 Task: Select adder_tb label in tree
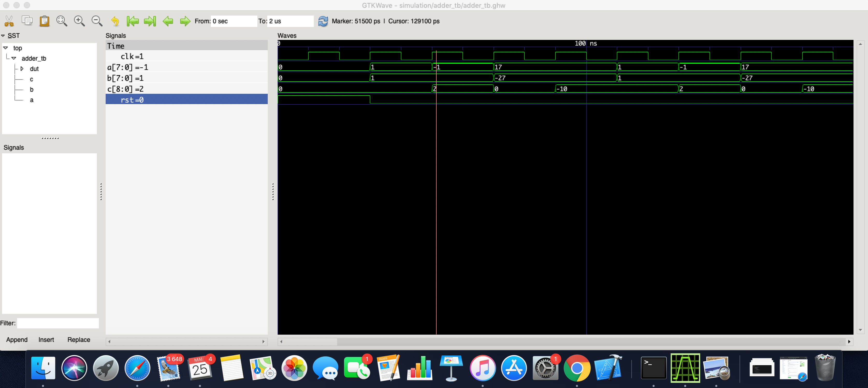34,58
